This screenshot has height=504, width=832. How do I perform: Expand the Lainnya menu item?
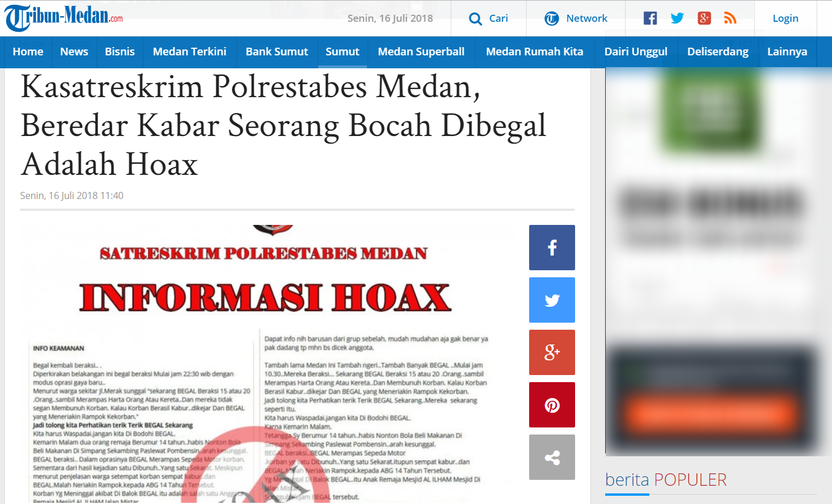[x=787, y=52]
